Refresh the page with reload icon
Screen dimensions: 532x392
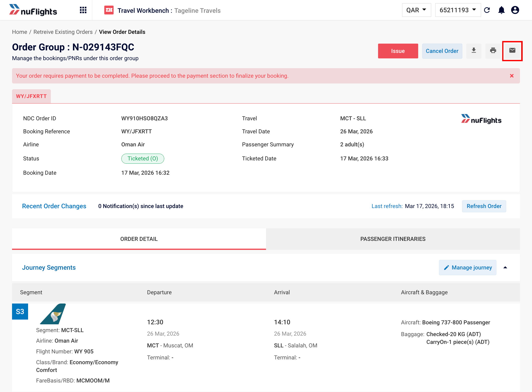coord(487,10)
